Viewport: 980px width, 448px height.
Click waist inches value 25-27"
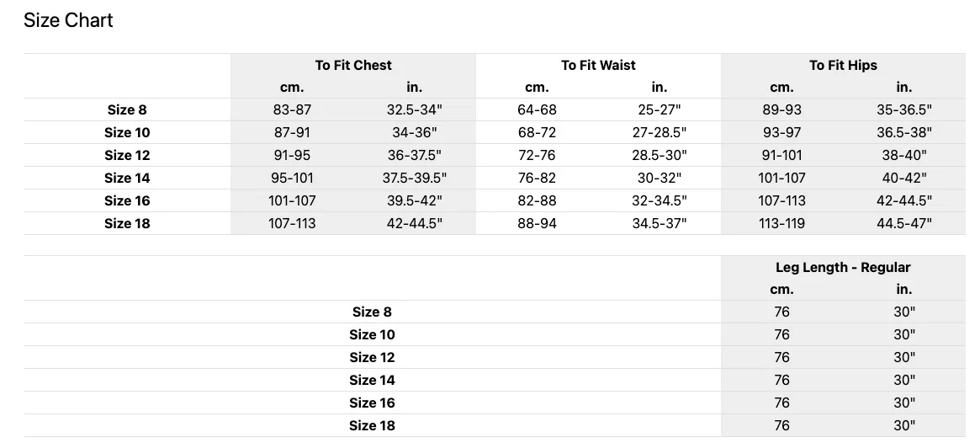click(660, 109)
